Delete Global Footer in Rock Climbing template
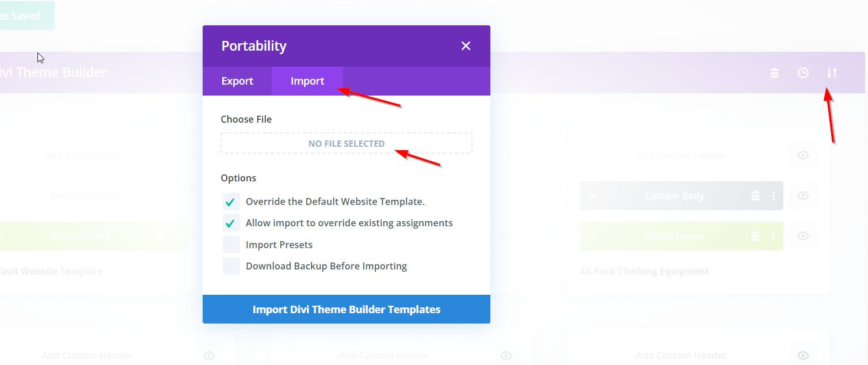The width and height of the screenshot is (868, 365). [x=755, y=236]
